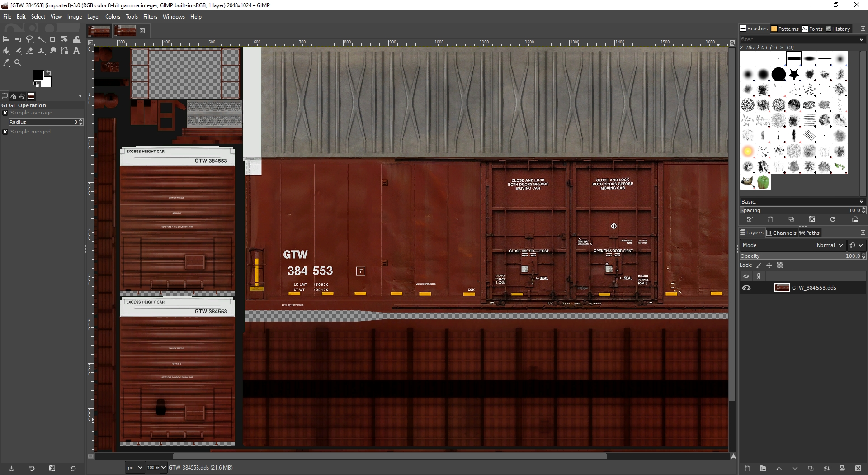Click the Edit brush icon under Spacing
Viewport: 868px width, 475px height.
tap(750, 219)
